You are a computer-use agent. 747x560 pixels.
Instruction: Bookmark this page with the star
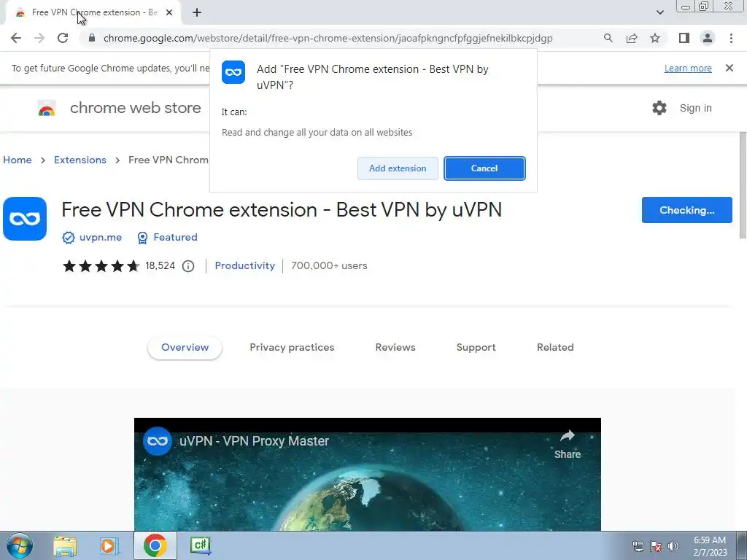coord(655,38)
